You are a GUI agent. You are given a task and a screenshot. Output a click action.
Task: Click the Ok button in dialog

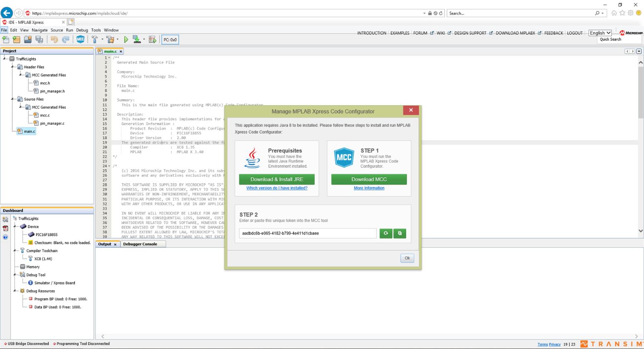[407, 258]
